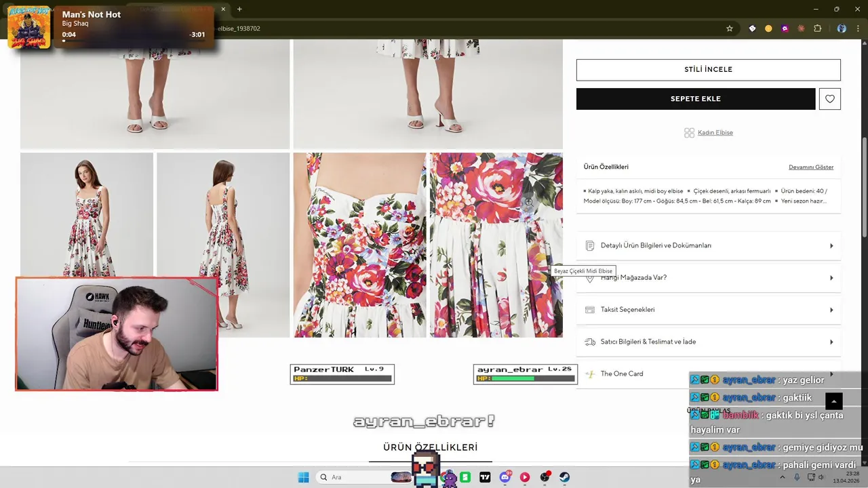Expand Satıcı Bilgileri & Teslimat ve İade
Screen dimensions: 868x488
(x=709, y=342)
